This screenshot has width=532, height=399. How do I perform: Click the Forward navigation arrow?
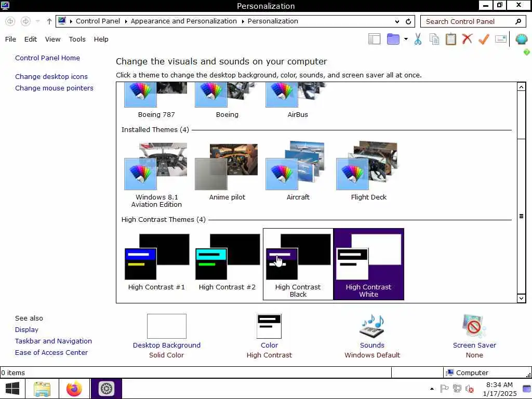click(25, 21)
